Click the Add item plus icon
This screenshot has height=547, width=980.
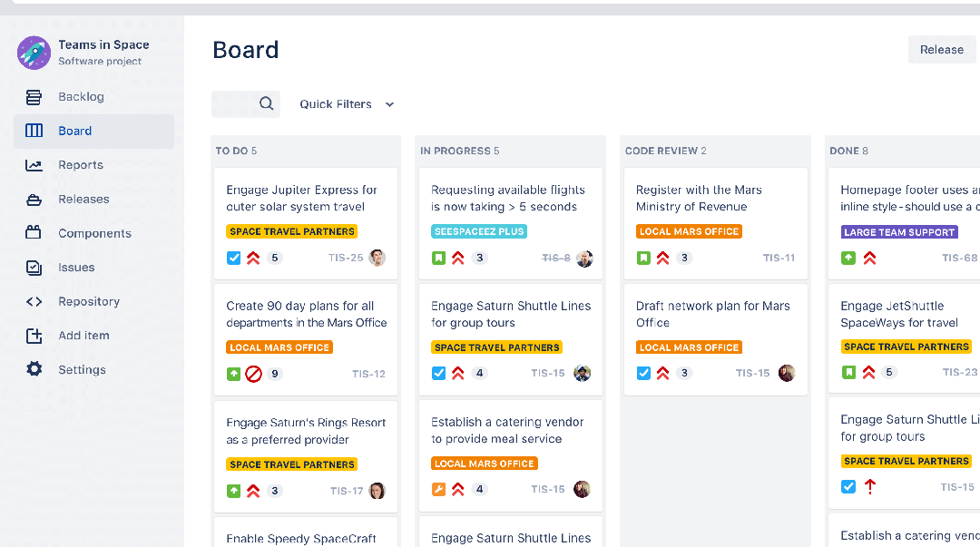tap(34, 336)
